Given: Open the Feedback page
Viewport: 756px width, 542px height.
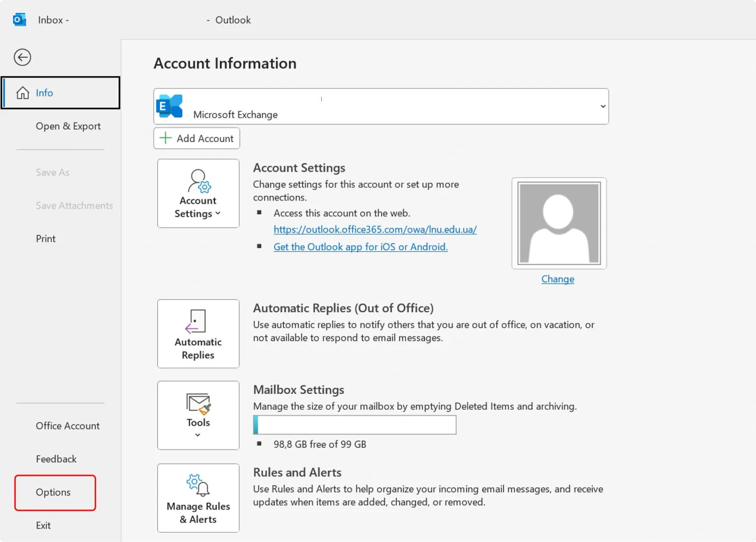Looking at the screenshot, I should 56,459.
